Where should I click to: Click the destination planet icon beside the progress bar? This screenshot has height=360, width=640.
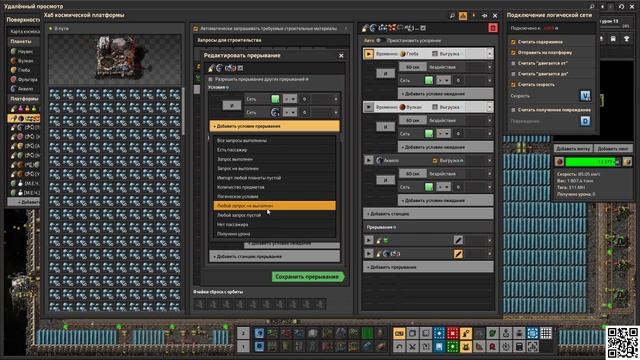(627, 162)
